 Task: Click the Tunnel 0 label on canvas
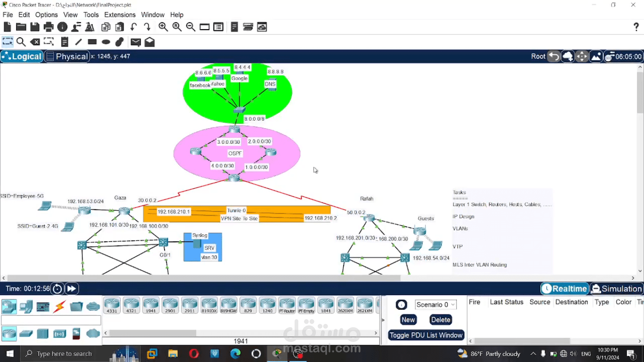pyautogui.click(x=237, y=211)
